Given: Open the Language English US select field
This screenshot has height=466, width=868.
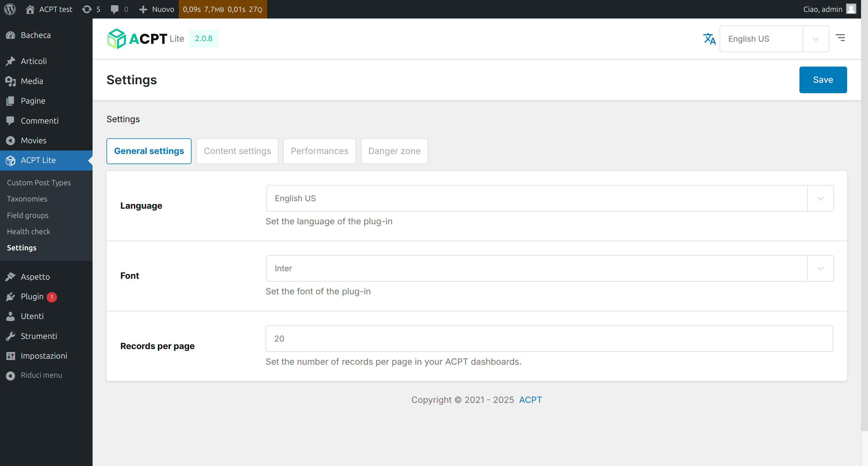Looking at the screenshot, I should (x=550, y=198).
